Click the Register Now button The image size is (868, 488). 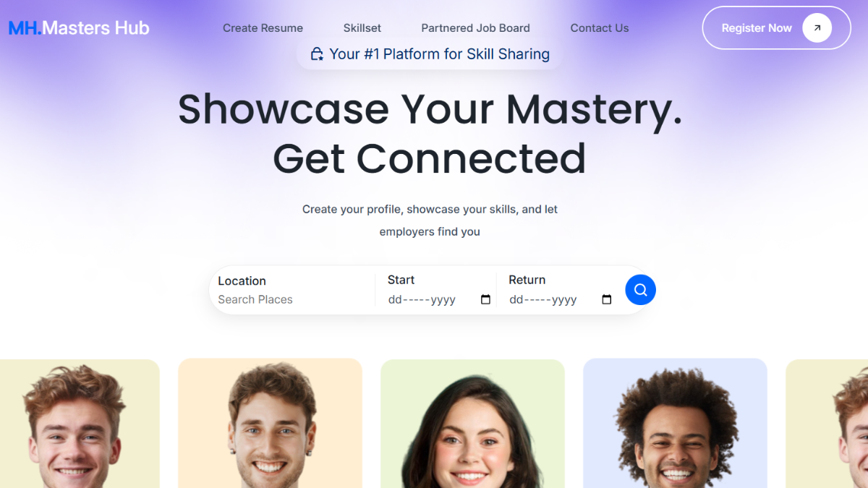tap(776, 28)
